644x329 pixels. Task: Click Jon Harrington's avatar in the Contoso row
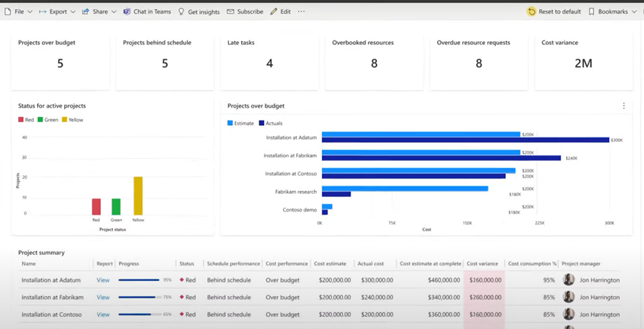568,314
